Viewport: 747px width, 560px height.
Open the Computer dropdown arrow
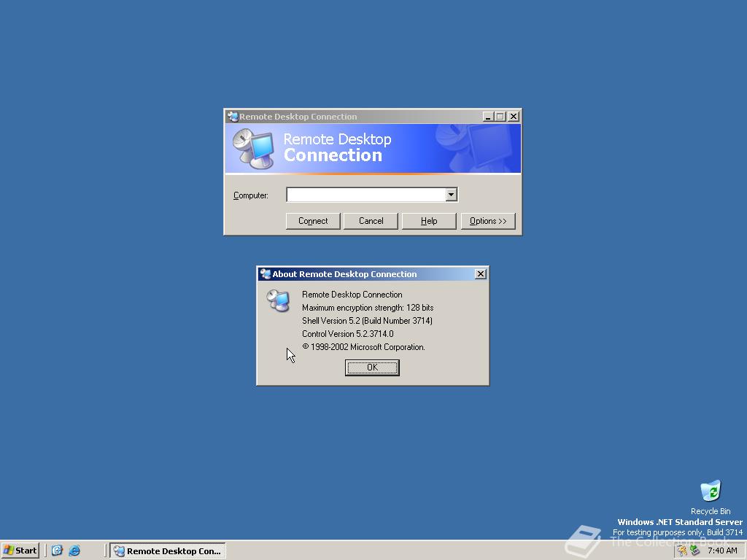(x=451, y=194)
